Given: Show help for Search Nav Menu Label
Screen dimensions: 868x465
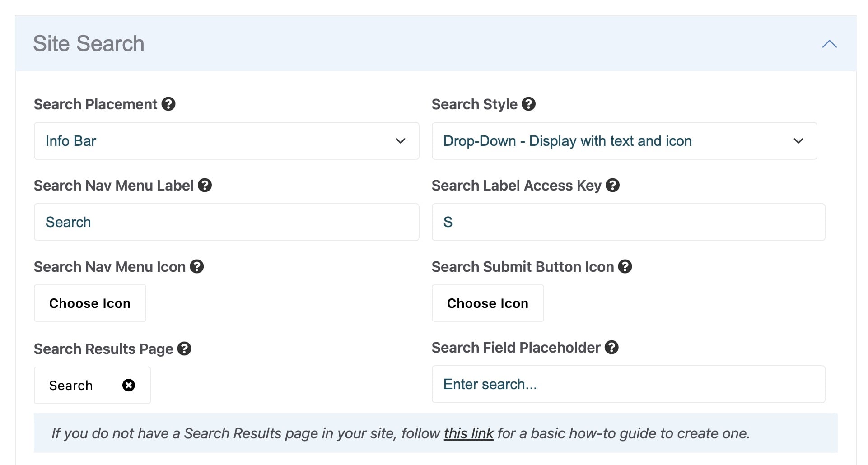Looking at the screenshot, I should click(205, 186).
